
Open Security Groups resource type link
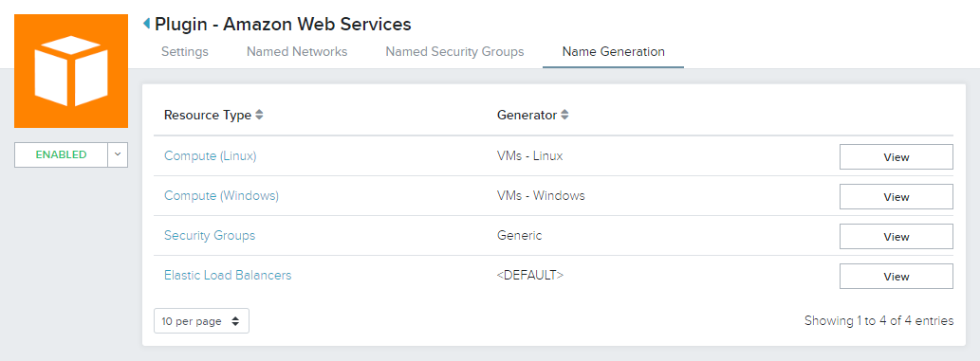click(x=210, y=236)
